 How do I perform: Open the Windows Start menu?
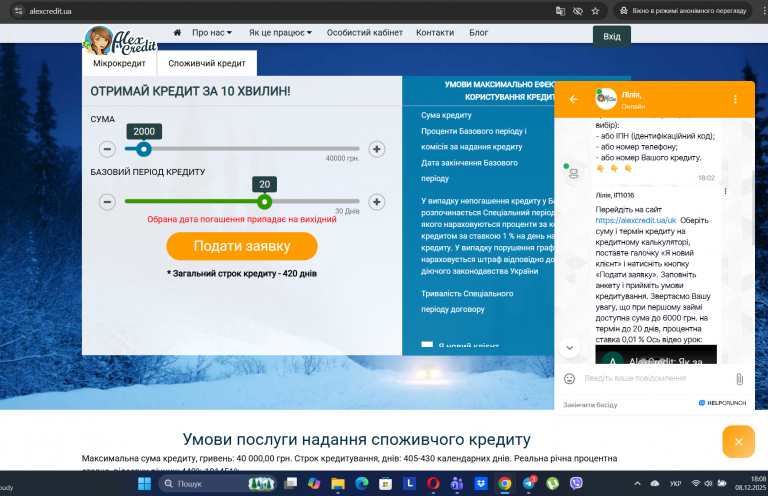144,484
